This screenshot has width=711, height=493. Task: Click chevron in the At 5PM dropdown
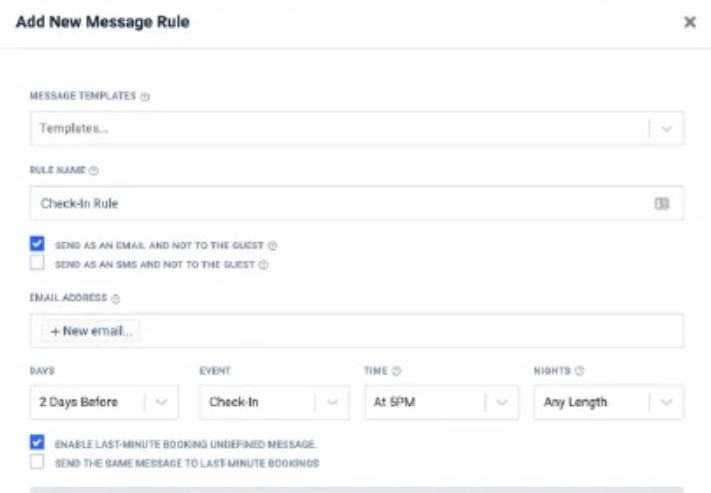pyautogui.click(x=502, y=402)
